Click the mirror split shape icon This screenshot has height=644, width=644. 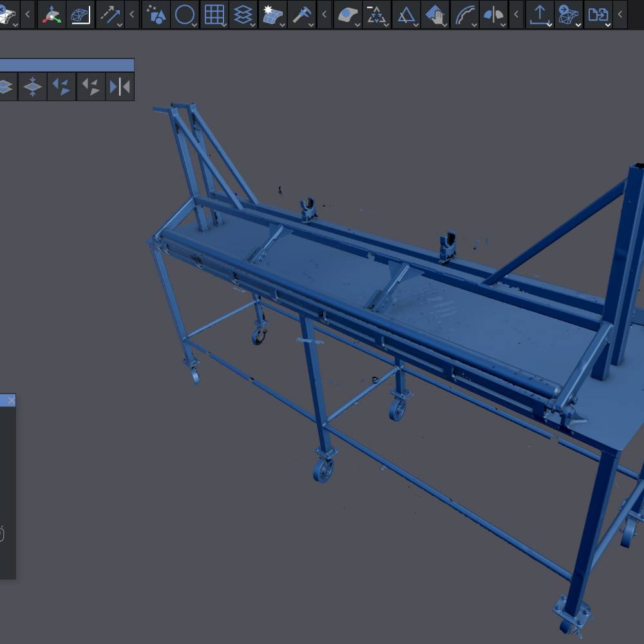[x=494, y=15]
